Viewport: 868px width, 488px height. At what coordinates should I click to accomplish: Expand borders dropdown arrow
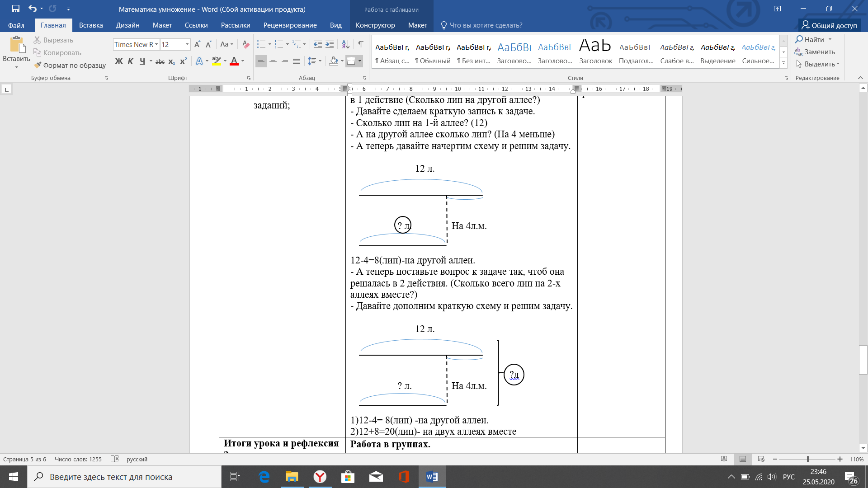(360, 61)
